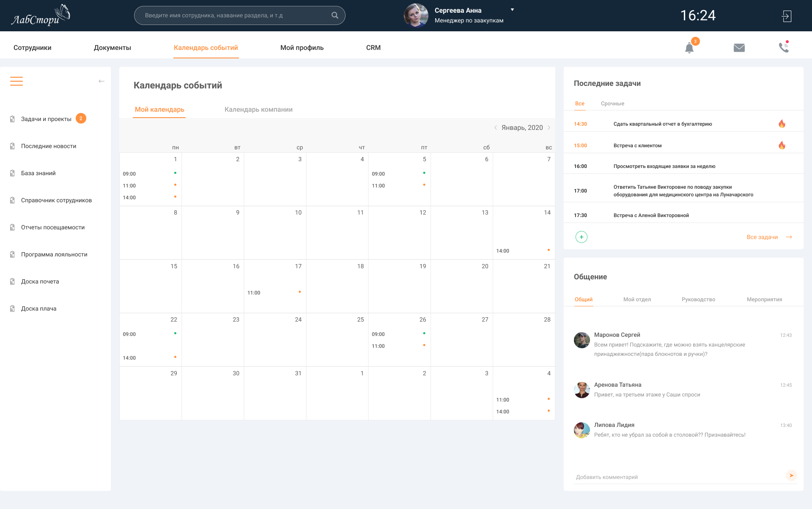Click the icon next to База знаний

(12, 173)
